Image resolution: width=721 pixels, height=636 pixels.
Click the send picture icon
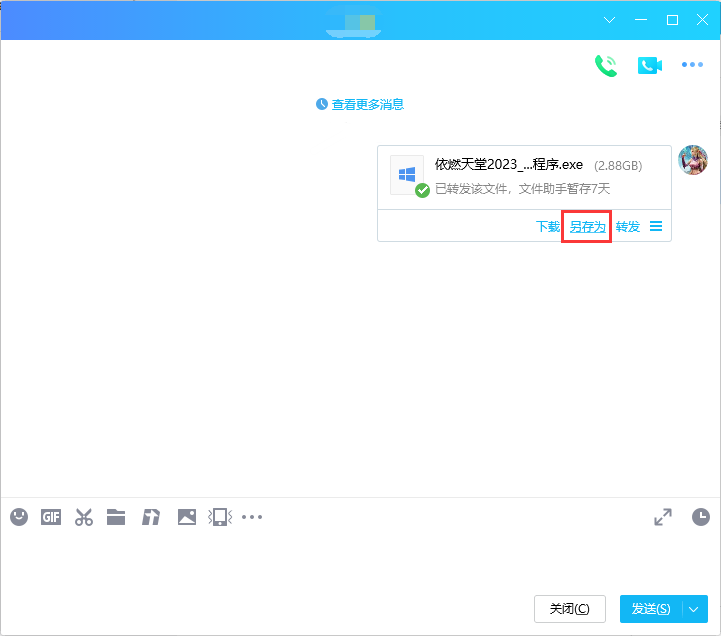click(186, 517)
